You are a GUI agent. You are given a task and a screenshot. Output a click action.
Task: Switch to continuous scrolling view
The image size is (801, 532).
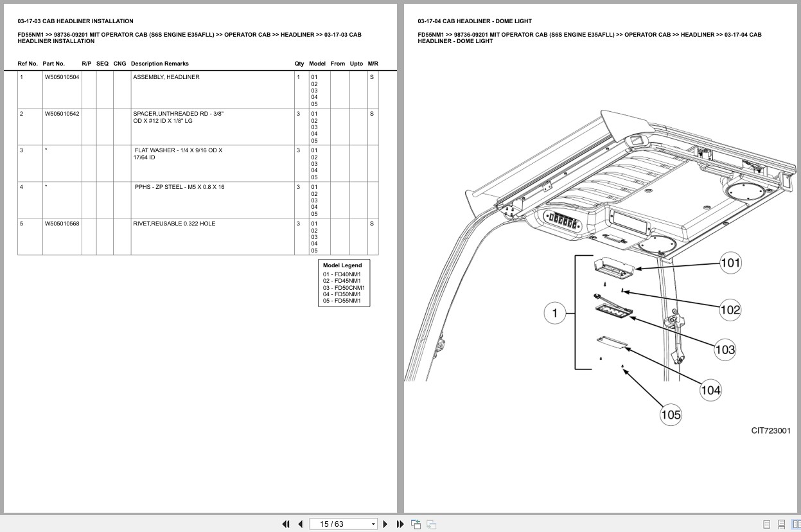(781, 524)
